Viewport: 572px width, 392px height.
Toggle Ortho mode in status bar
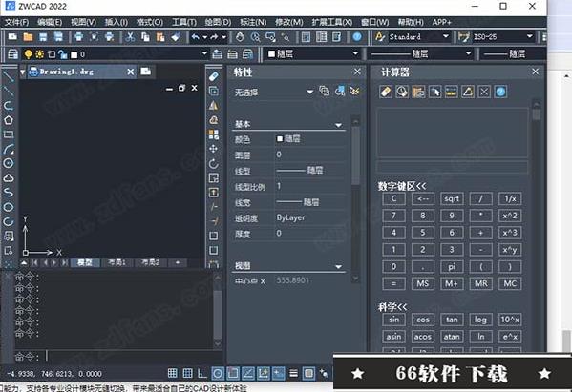click(202, 373)
